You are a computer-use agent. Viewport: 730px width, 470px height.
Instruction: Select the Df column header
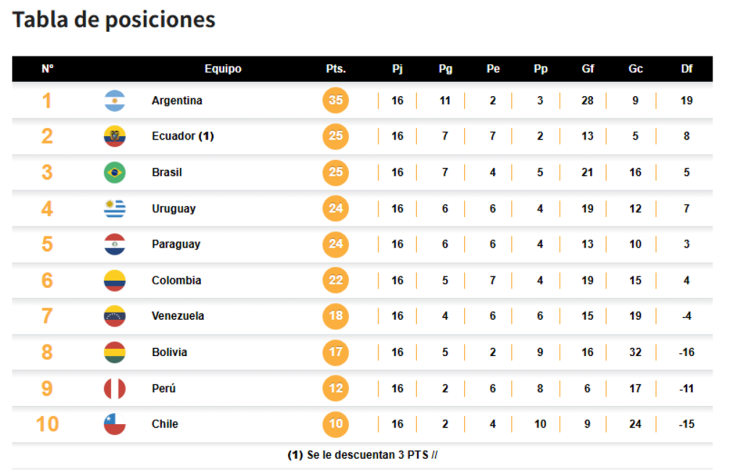click(x=687, y=69)
